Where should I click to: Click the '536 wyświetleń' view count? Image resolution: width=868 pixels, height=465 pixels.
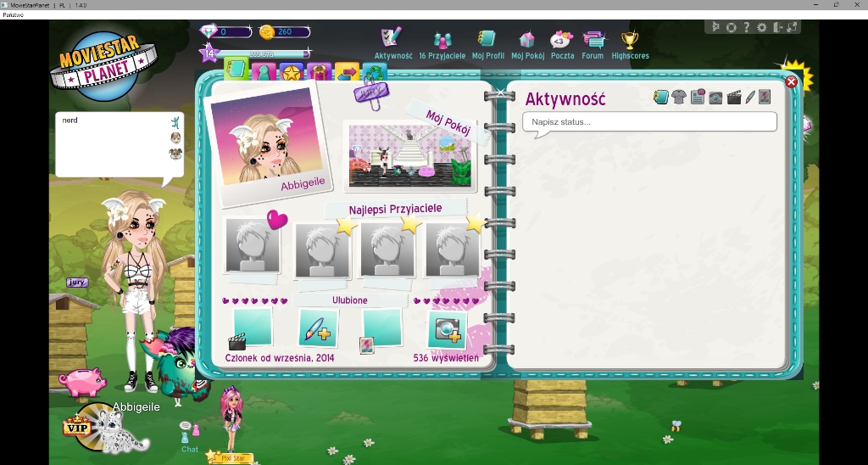446,358
